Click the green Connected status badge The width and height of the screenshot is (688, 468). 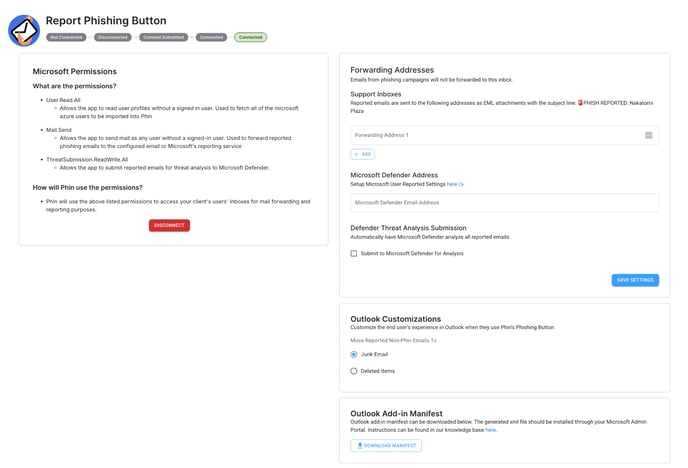250,37
